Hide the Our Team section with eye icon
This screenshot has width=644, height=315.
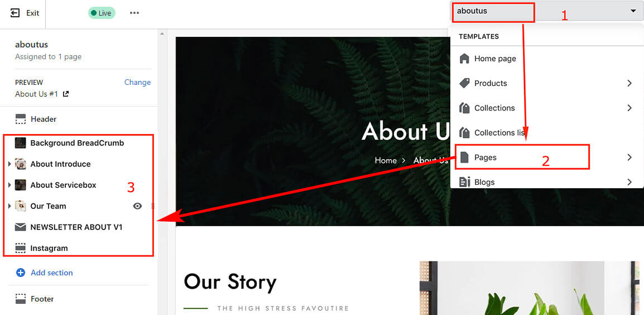138,206
